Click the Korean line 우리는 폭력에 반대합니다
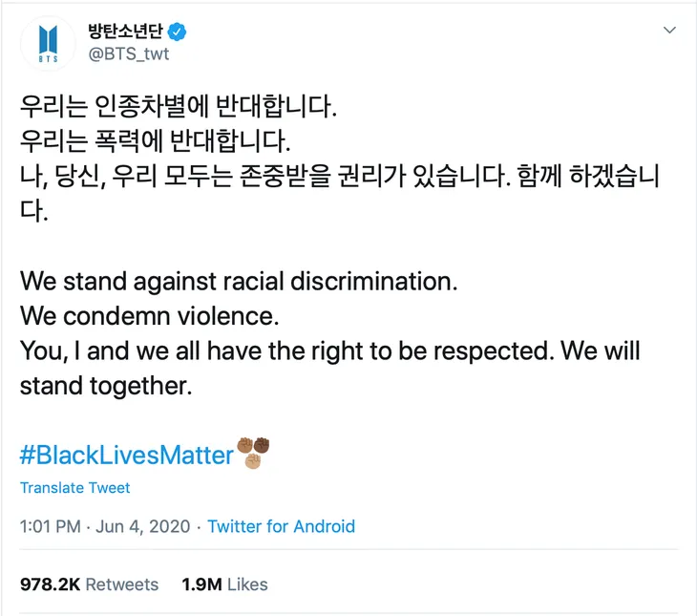The height and width of the screenshot is (616, 697). [x=155, y=141]
